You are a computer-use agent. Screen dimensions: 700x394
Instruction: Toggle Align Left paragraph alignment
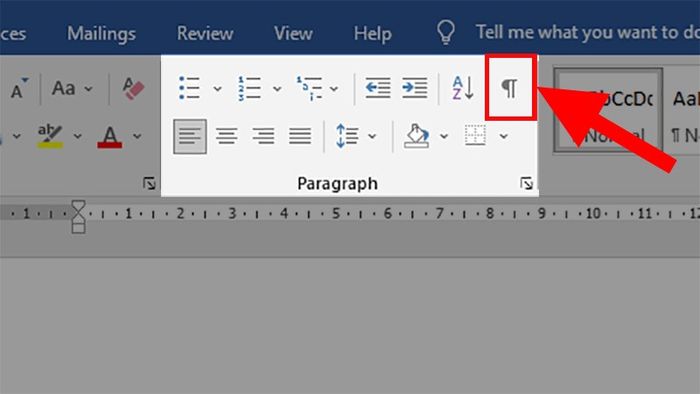click(190, 136)
